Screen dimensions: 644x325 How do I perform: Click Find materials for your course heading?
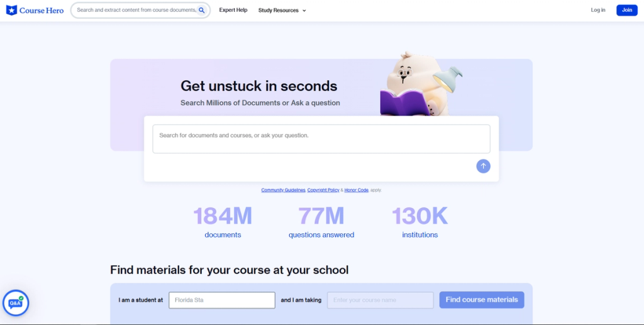pyautogui.click(x=229, y=270)
